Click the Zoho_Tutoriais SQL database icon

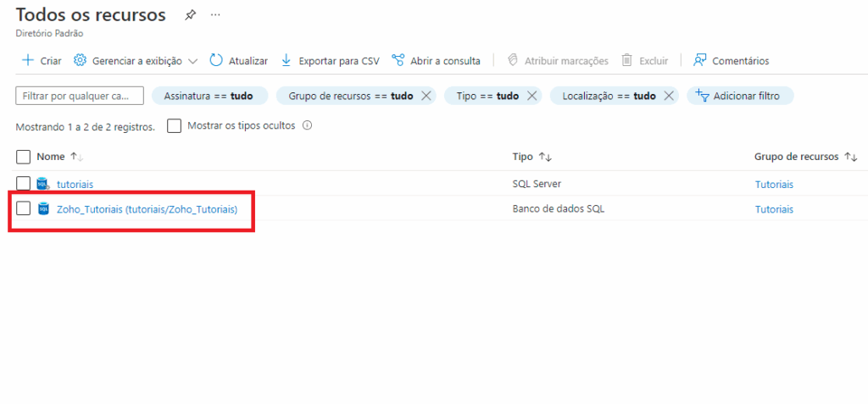42,208
